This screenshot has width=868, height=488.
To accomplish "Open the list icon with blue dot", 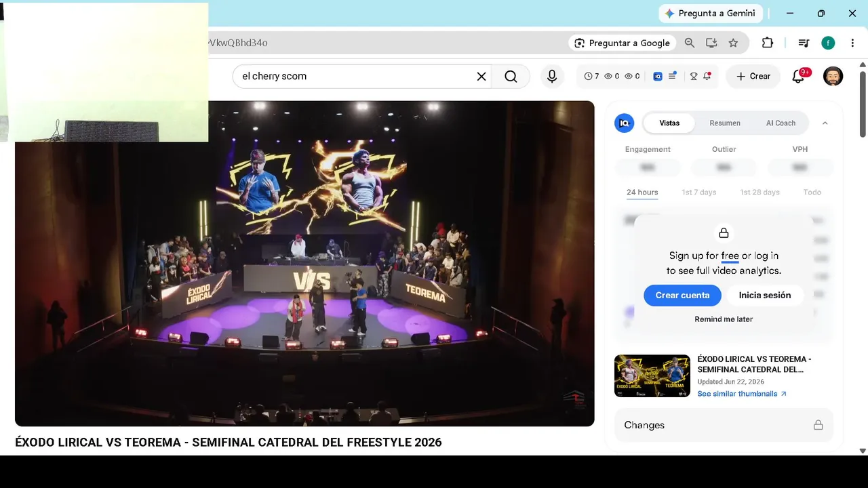I will (672, 76).
